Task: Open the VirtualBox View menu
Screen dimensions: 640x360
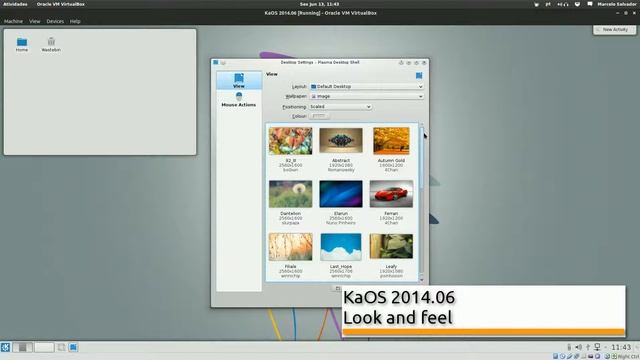Action: click(x=35, y=21)
